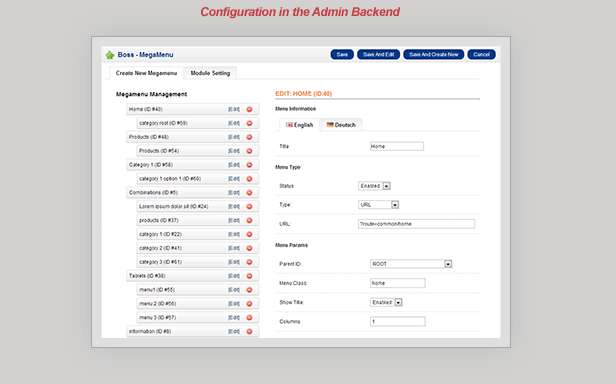Select the English language tab
Screen dimensions: 616x384
299,125
